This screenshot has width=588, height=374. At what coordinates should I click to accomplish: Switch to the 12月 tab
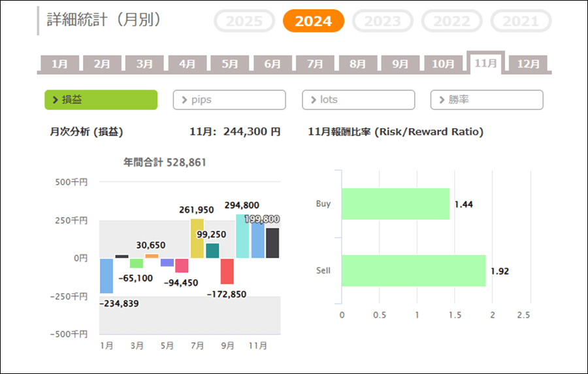click(528, 64)
